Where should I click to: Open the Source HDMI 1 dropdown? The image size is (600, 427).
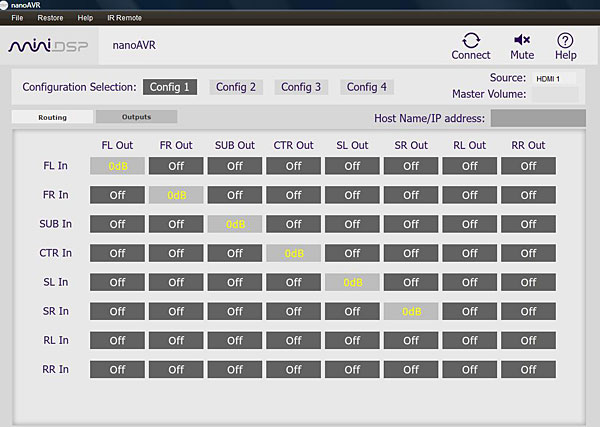[554, 78]
